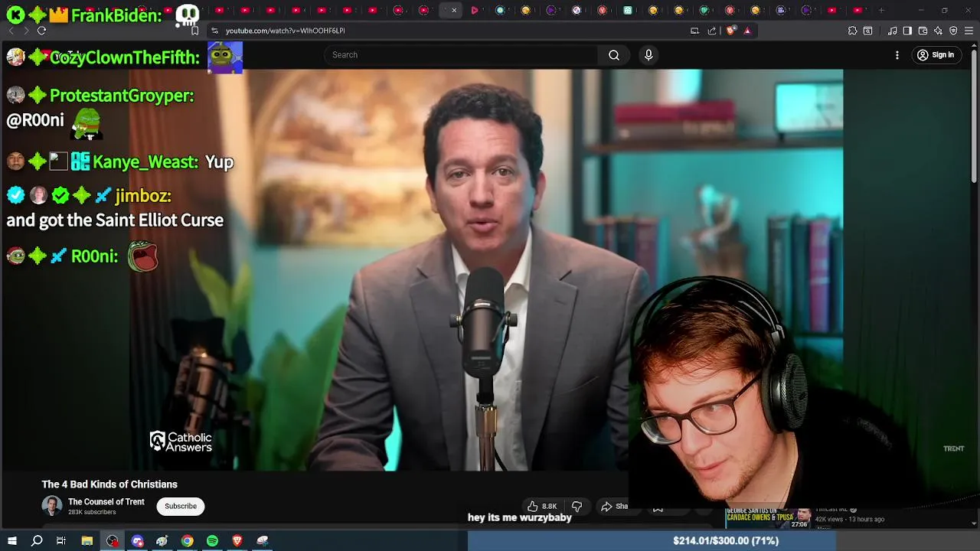Switch to Brave from the taskbar
Screen dimensions: 980x551
(237, 541)
